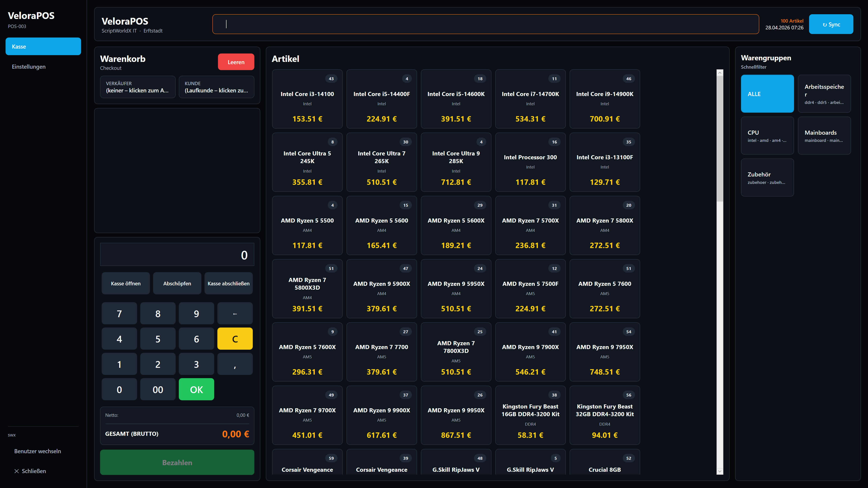Add Intel Core i5-14600K to cart
This screenshot has height=488, width=868.
pos(456,99)
